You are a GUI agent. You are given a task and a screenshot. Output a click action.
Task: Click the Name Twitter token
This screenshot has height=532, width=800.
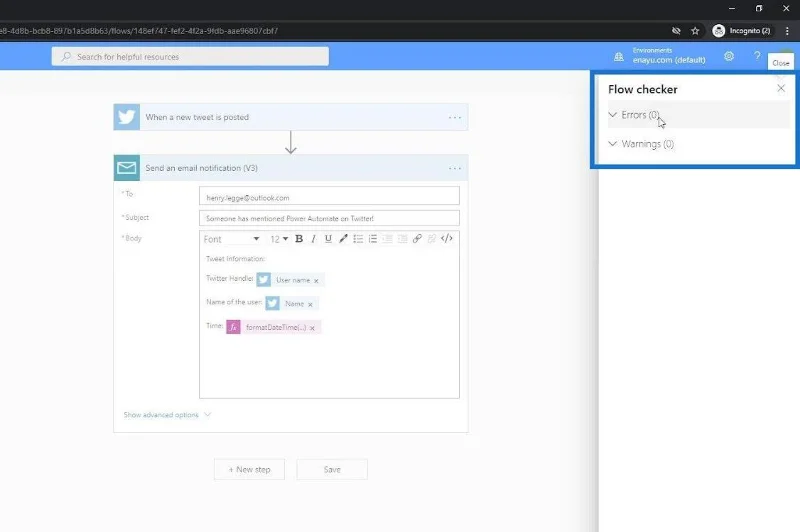[x=292, y=303]
